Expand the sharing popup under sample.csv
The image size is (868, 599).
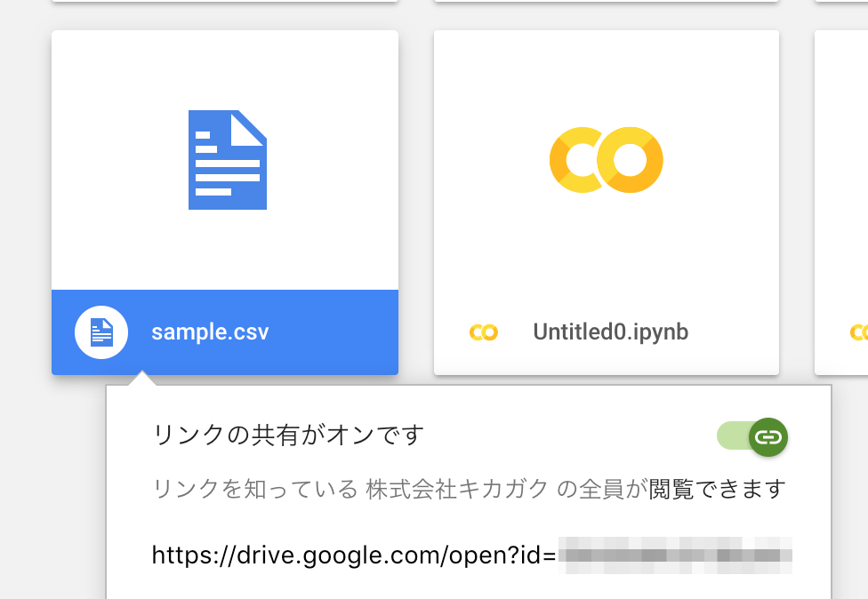tap(469, 489)
